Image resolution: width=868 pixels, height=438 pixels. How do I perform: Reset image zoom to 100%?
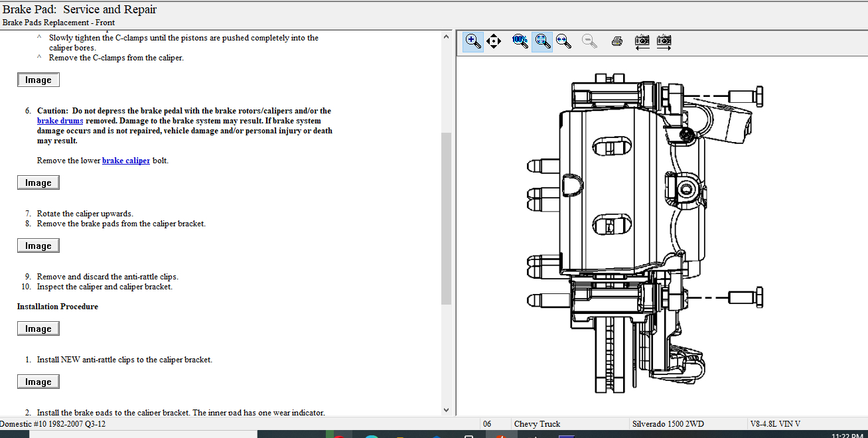point(520,41)
